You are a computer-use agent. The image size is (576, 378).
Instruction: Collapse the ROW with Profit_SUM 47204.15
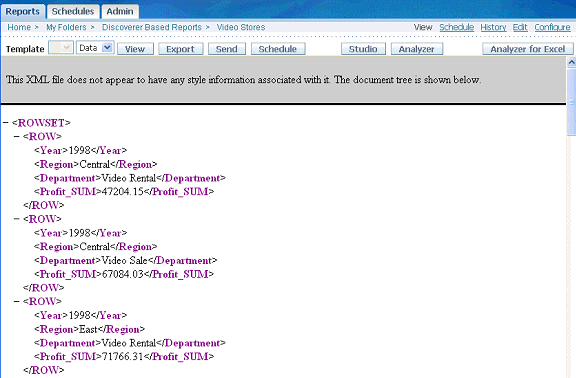pyautogui.click(x=17, y=136)
